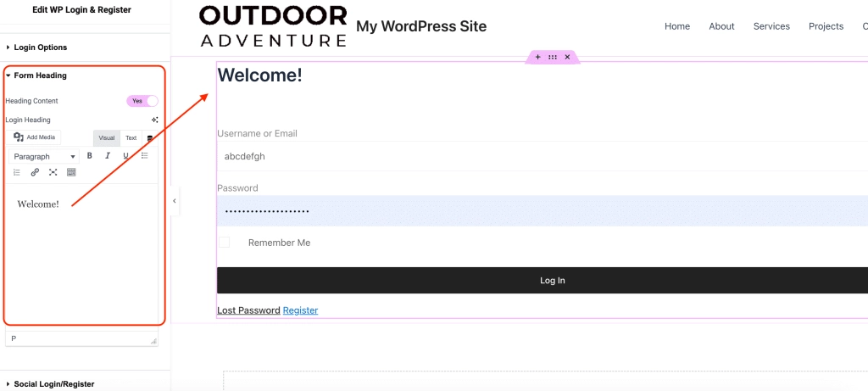Insert a link using the chain icon

coord(35,172)
